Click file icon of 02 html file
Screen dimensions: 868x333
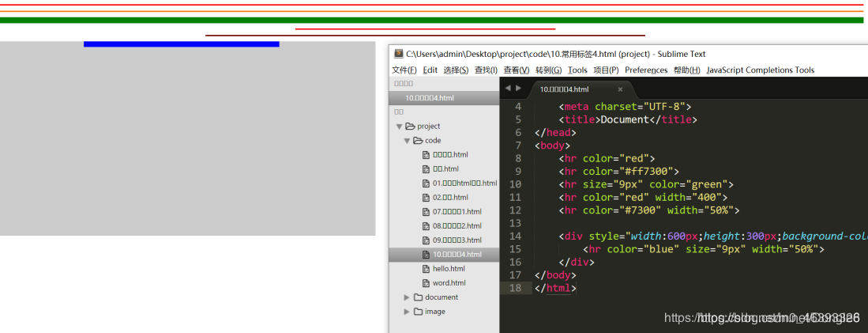426,197
